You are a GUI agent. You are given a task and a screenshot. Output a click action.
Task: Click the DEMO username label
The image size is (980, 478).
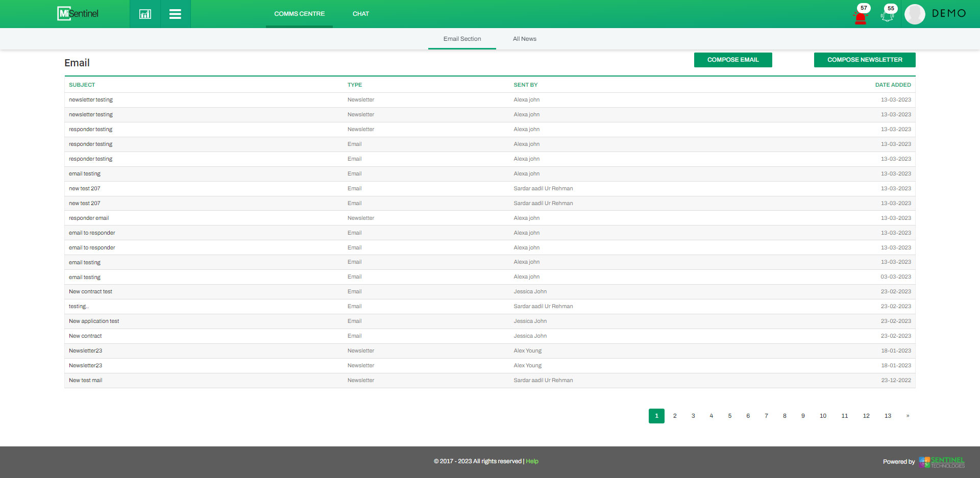tap(948, 14)
